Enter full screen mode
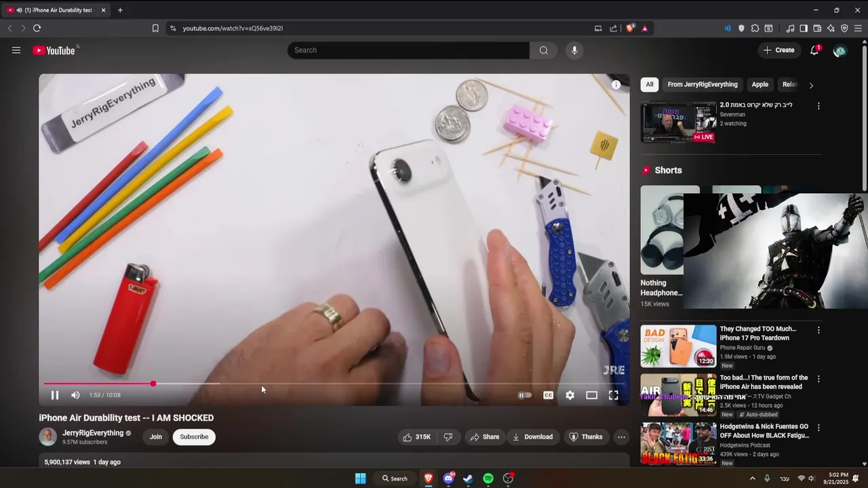This screenshot has width=868, height=488. coord(613,395)
